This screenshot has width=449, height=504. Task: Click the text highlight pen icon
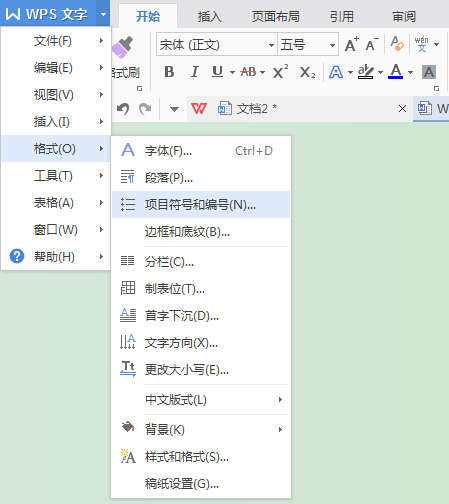coord(366,72)
